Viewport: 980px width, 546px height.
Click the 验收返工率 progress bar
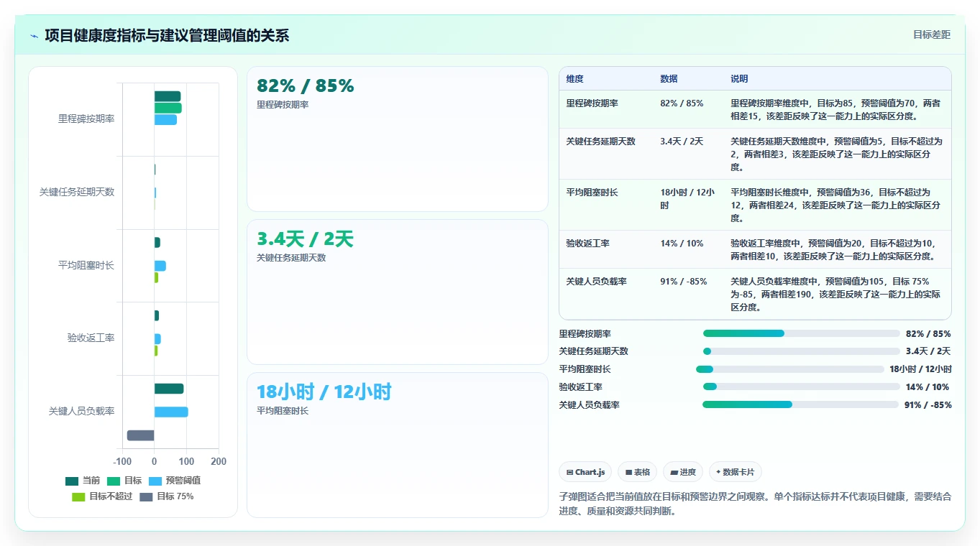coord(802,387)
